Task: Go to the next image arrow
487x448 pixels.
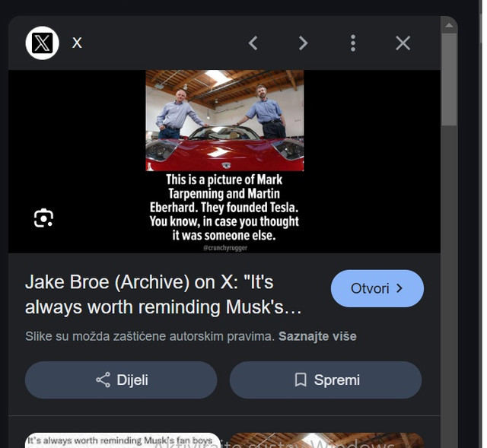Action: pos(303,43)
